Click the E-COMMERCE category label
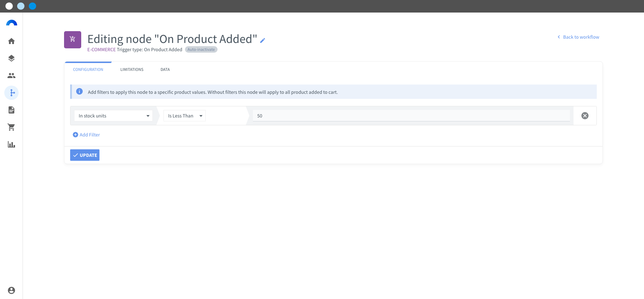The image size is (644, 299). click(102, 50)
